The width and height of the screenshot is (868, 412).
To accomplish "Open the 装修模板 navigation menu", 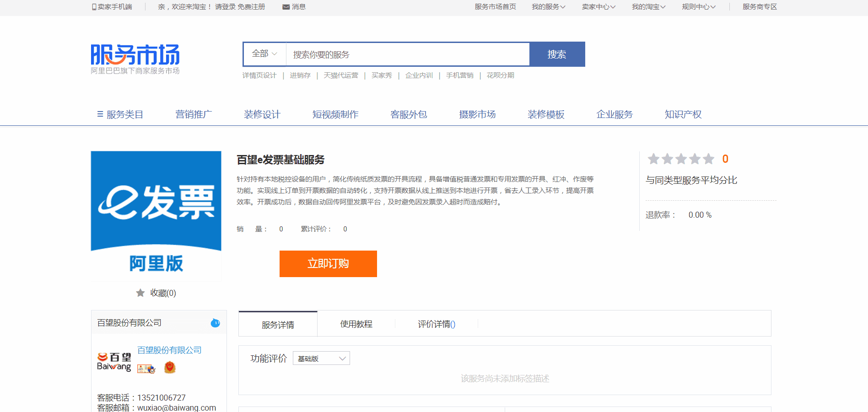I will 546,114.
